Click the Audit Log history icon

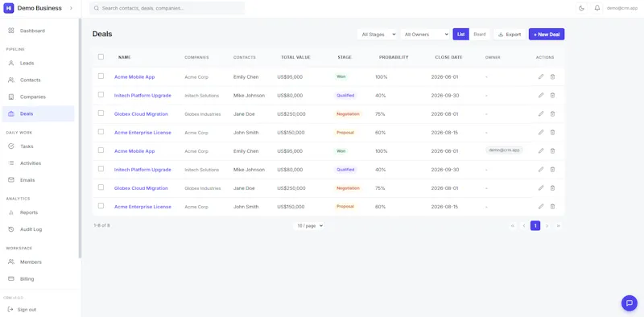tap(11, 229)
